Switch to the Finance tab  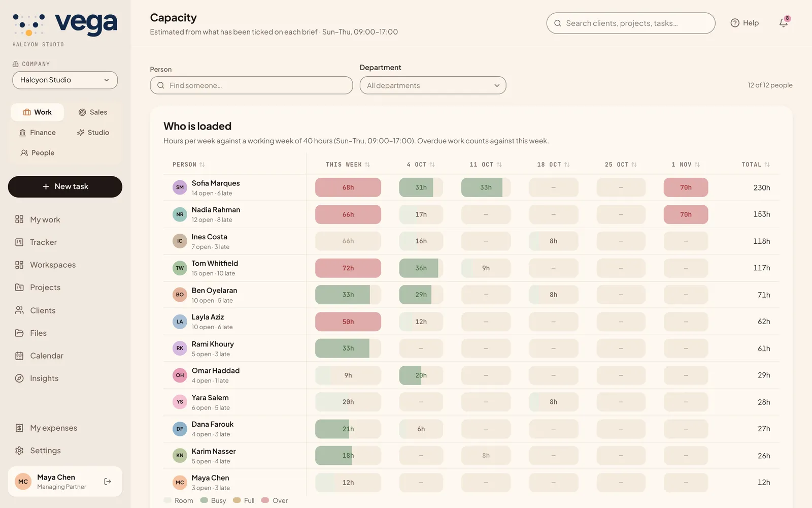click(x=38, y=133)
